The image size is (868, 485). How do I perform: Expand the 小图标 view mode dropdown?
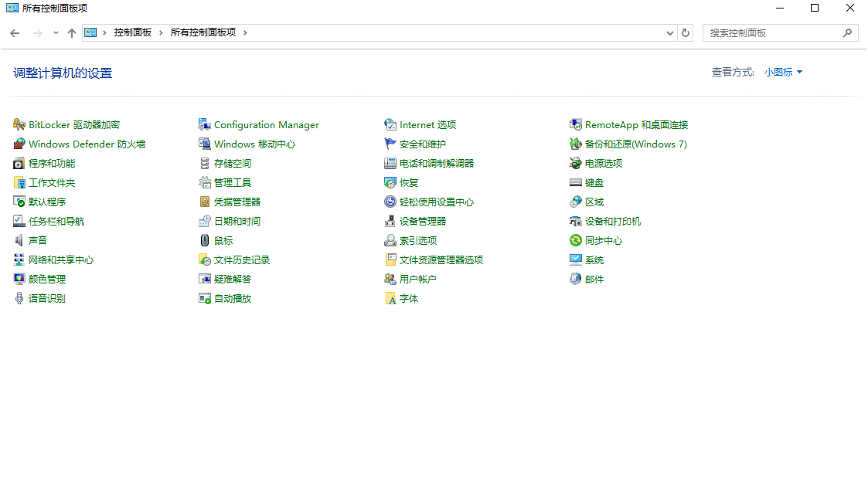click(x=784, y=72)
